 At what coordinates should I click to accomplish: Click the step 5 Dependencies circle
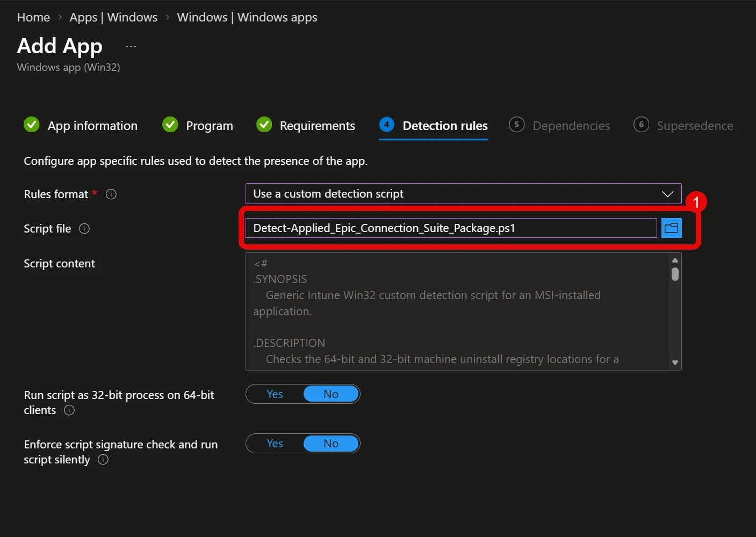tap(516, 125)
